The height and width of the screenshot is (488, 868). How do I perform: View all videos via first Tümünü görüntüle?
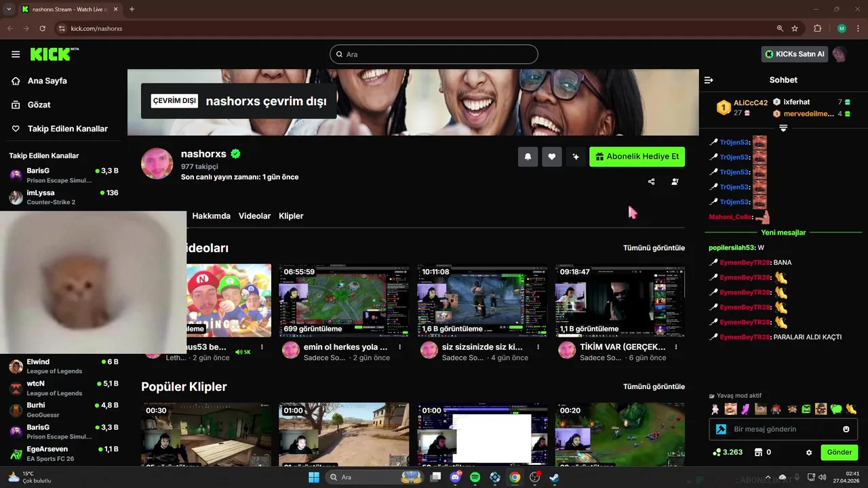pyautogui.click(x=654, y=248)
